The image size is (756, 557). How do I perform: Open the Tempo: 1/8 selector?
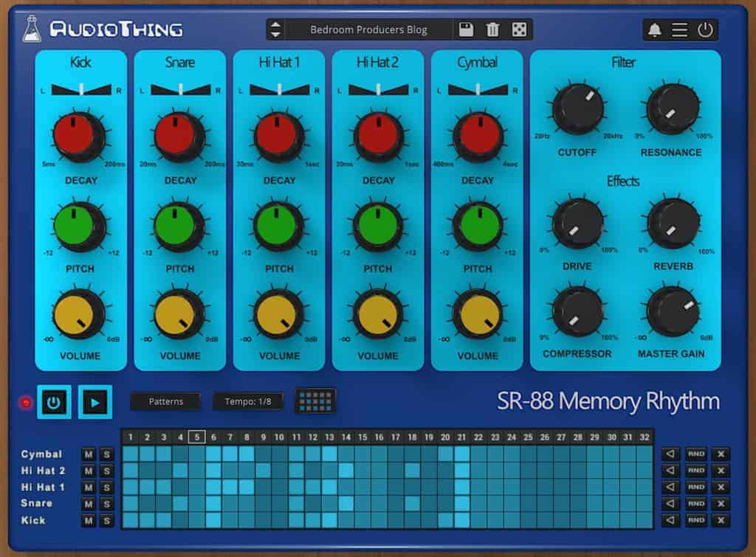pos(248,401)
